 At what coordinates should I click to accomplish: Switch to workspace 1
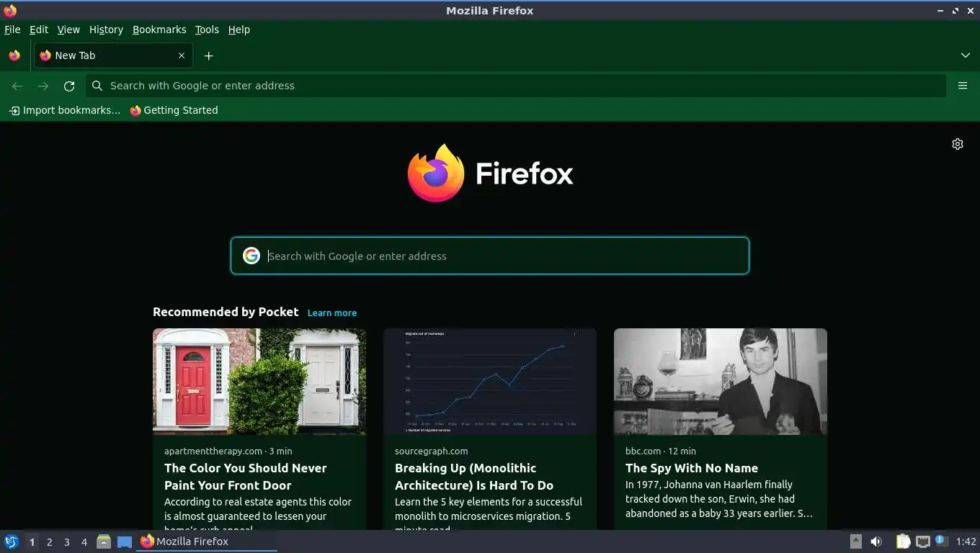(x=32, y=542)
